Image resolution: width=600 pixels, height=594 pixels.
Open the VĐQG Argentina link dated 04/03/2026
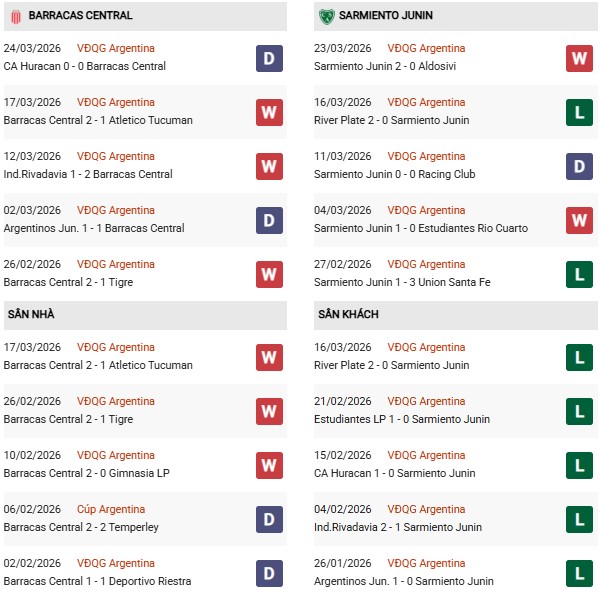coord(427,210)
